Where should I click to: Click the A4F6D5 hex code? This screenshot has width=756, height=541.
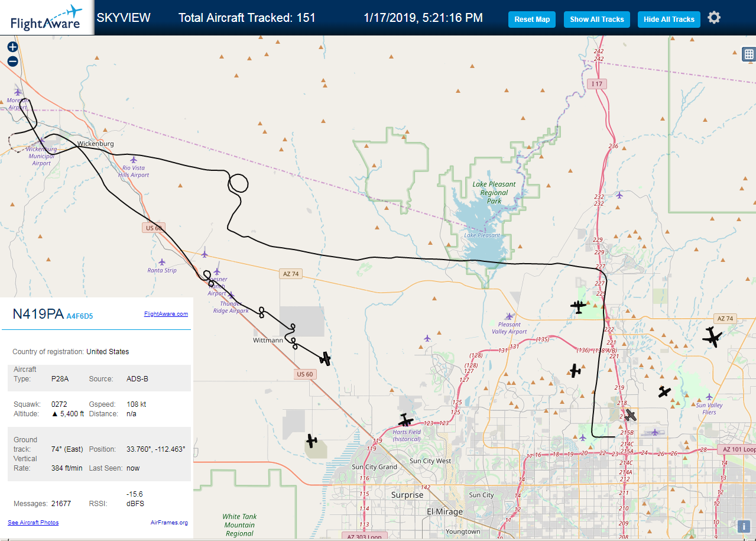[80, 316]
